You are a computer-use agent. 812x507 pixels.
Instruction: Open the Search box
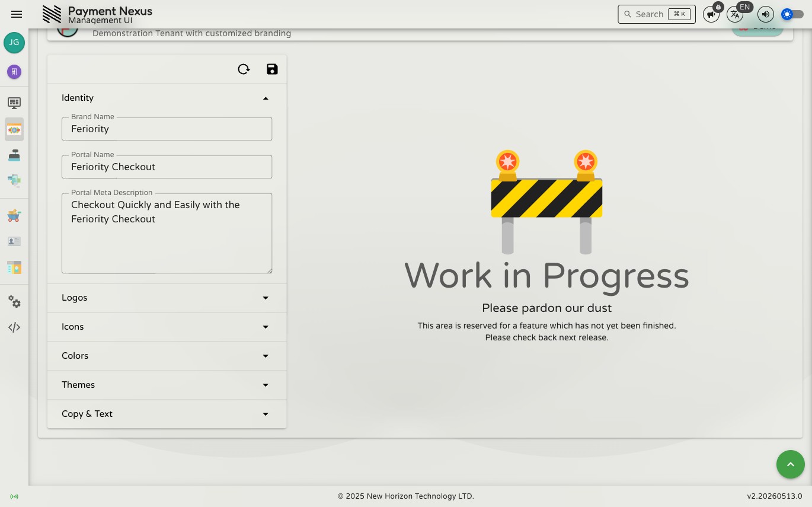[657, 14]
